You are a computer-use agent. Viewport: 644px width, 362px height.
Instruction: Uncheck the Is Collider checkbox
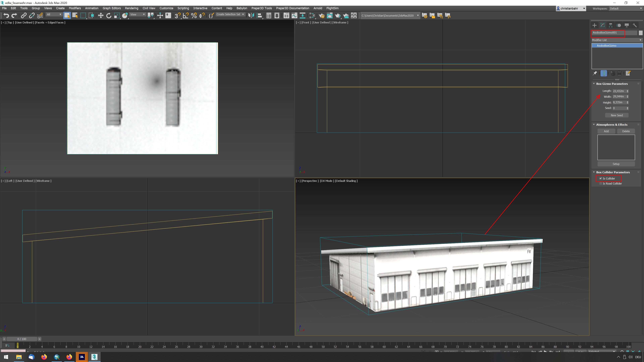(601, 178)
